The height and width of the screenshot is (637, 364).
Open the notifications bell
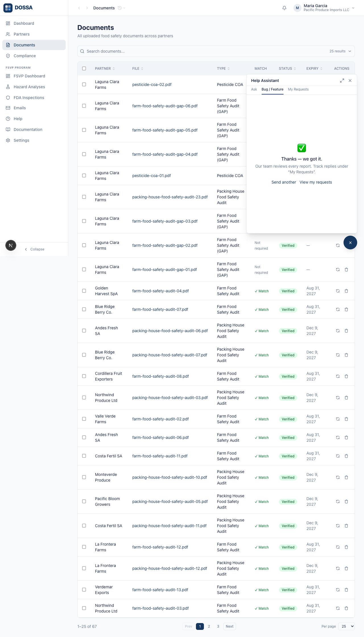pyautogui.click(x=284, y=8)
